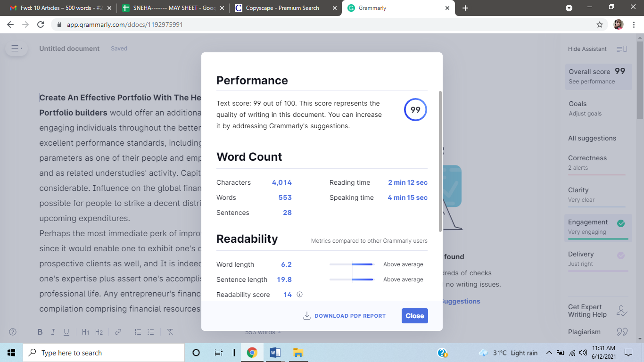Open Overall score See performance
This screenshot has height=362, width=644.
click(x=599, y=76)
